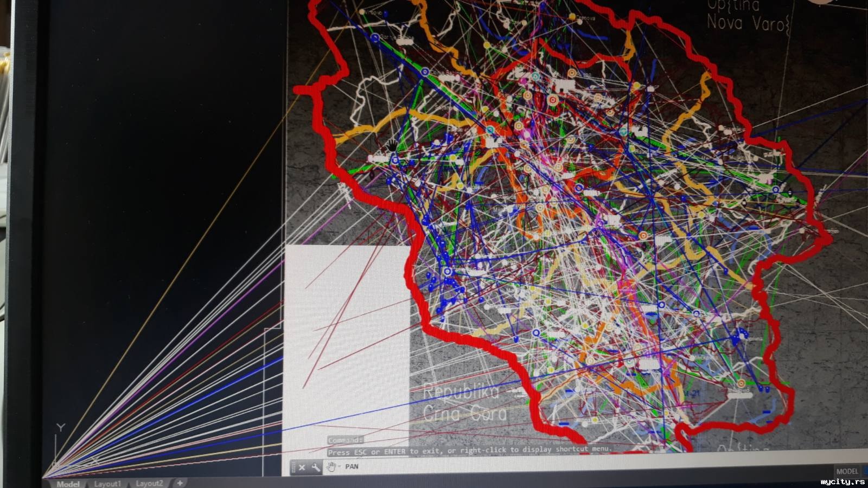Click the 'Nova Varo{' map label
The height and width of the screenshot is (488, 868).
[x=749, y=22]
